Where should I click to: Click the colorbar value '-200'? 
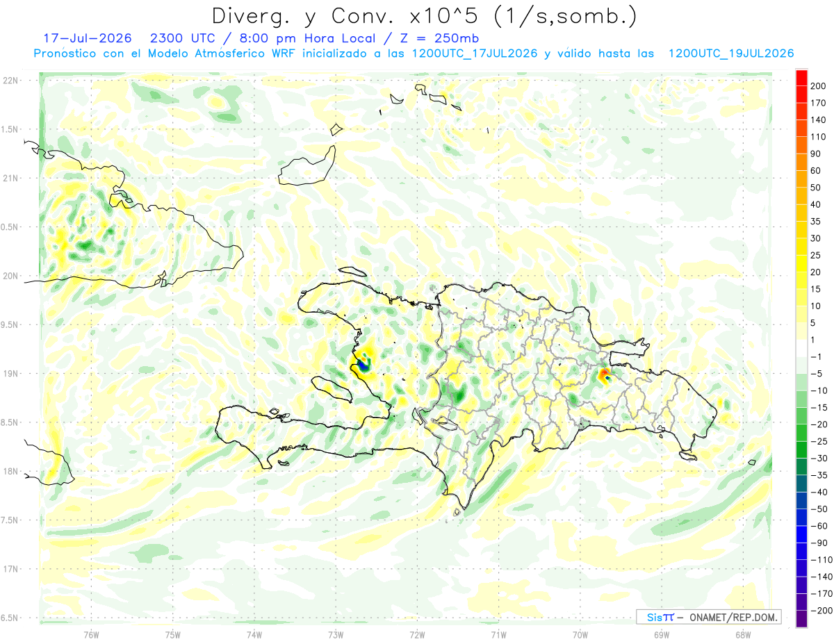coord(821,611)
